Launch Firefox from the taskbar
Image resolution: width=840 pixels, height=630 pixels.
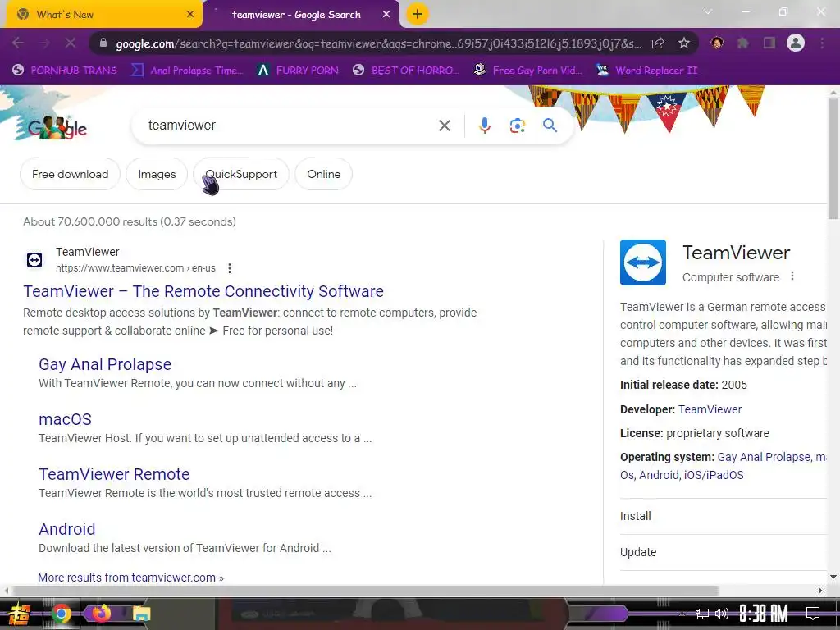[x=101, y=614]
